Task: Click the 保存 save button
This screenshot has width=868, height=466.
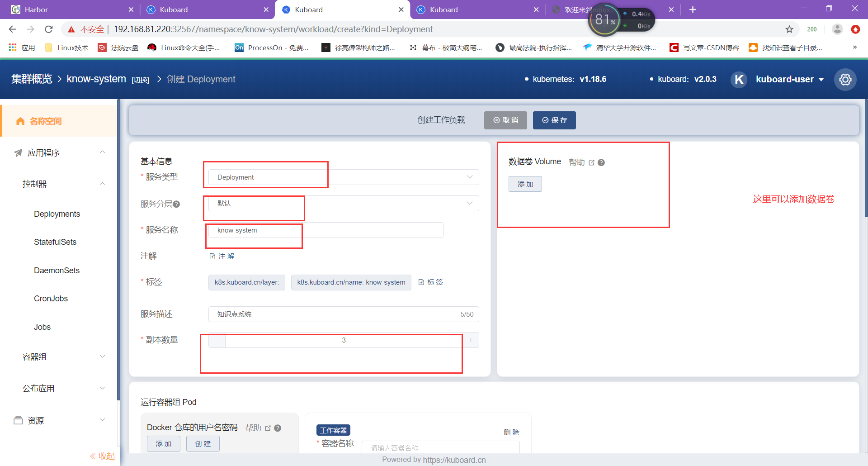Action: click(554, 120)
